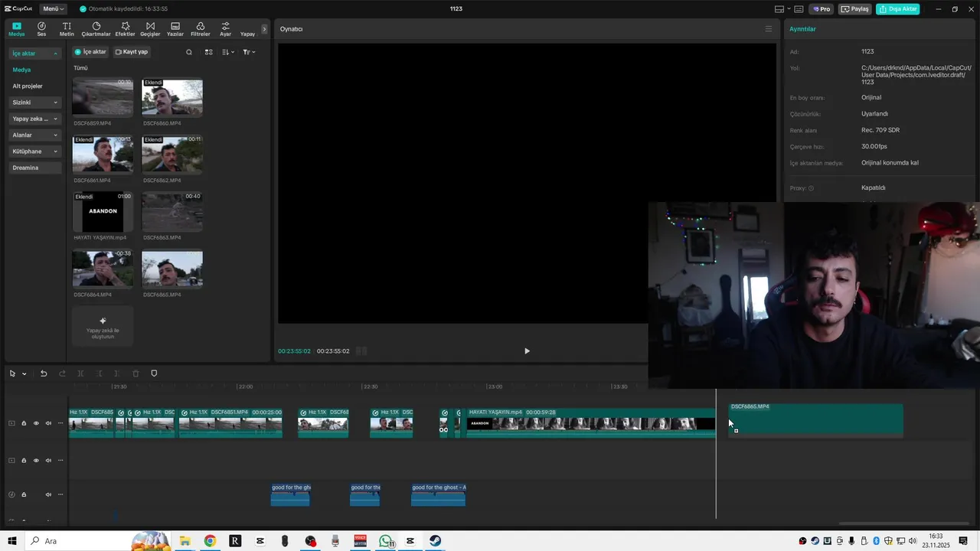
Task: Expand the Kütüphane section
Action: [34, 152]
